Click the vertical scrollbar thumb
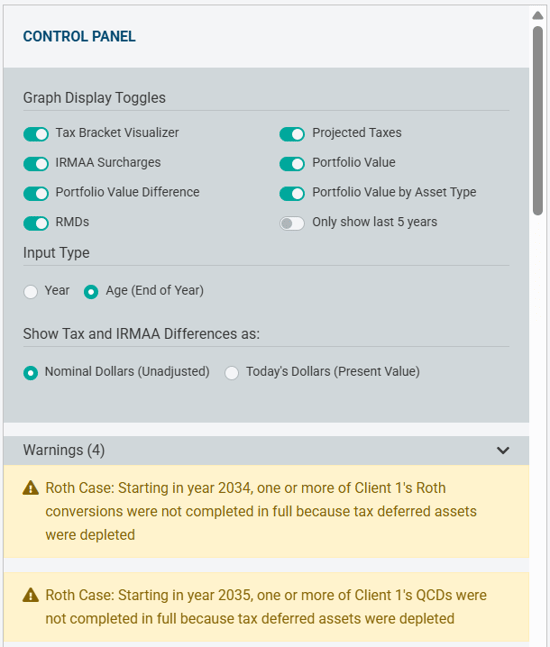 pyautogui.click(x=538, y=120)
